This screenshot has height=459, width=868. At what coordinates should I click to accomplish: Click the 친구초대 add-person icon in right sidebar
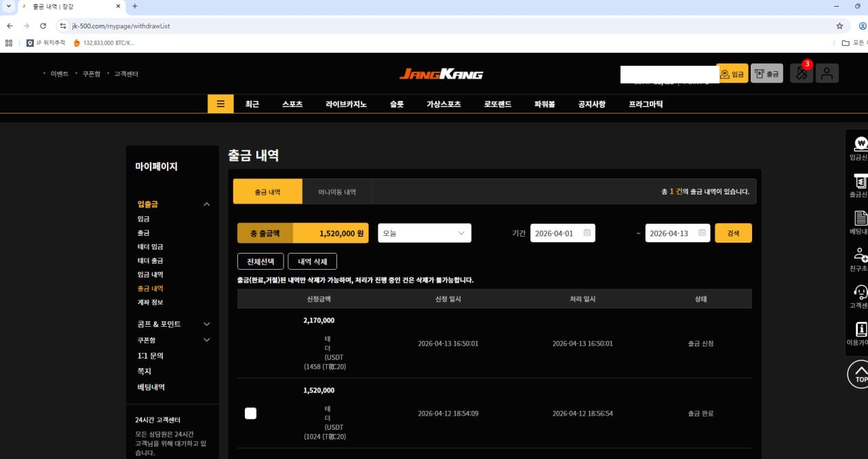click(860, 255)
